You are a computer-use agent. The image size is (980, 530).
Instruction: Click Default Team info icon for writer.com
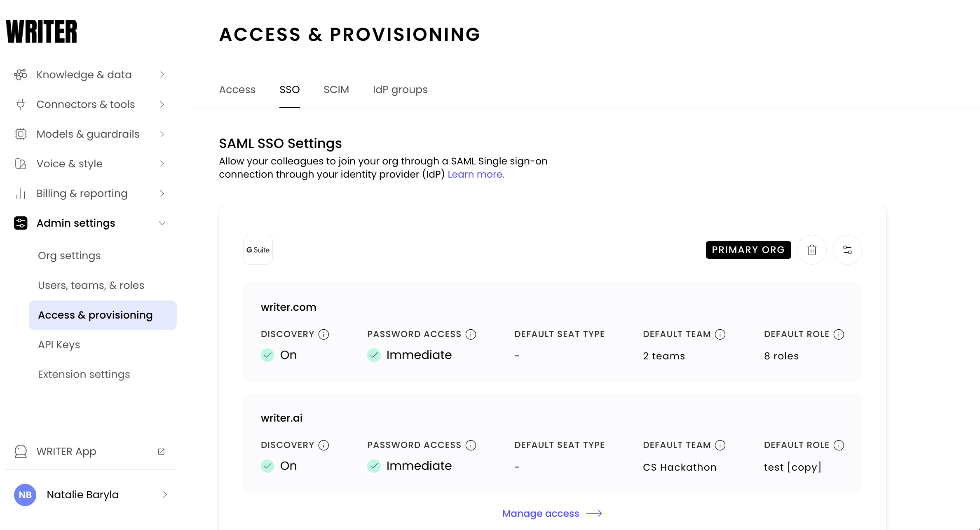click(x=720, y=334)
